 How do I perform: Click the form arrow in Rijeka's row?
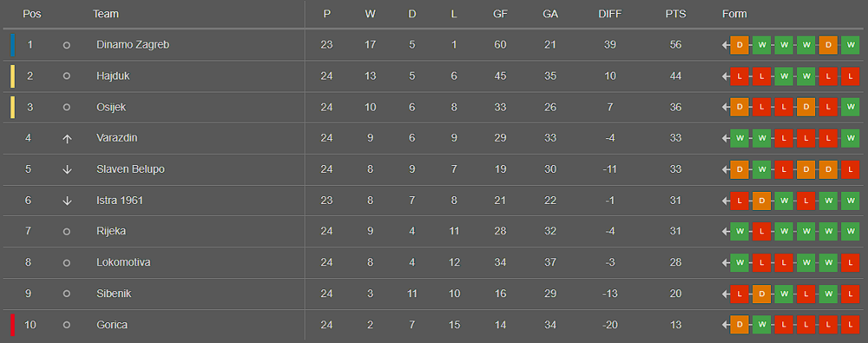click(726, 232)
